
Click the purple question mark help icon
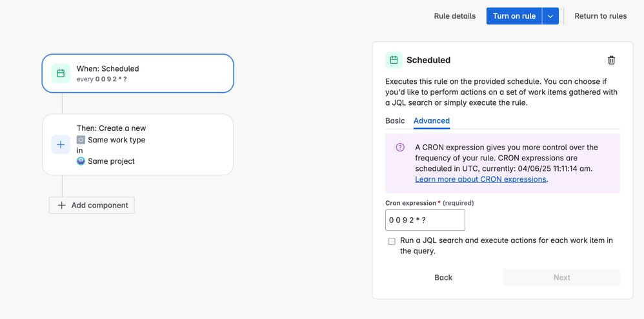pyautogui.click(x=400, y=148)
